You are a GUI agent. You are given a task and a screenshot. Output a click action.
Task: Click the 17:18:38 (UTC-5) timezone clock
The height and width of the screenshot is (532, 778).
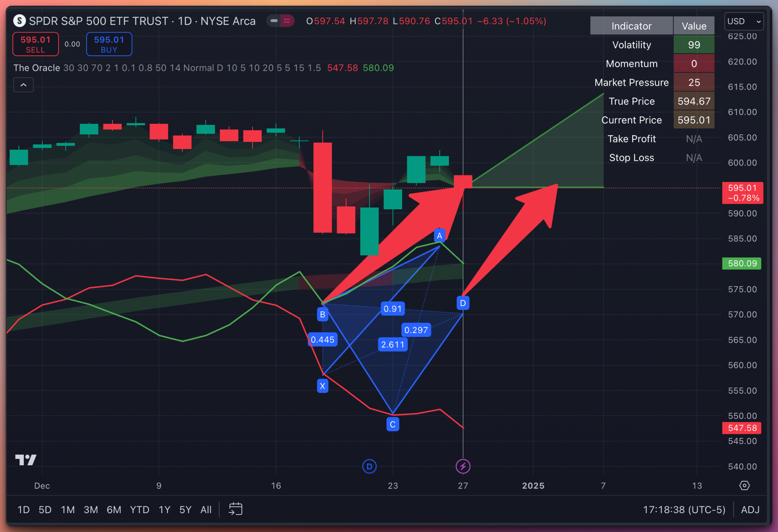click(x=684, y=510)
